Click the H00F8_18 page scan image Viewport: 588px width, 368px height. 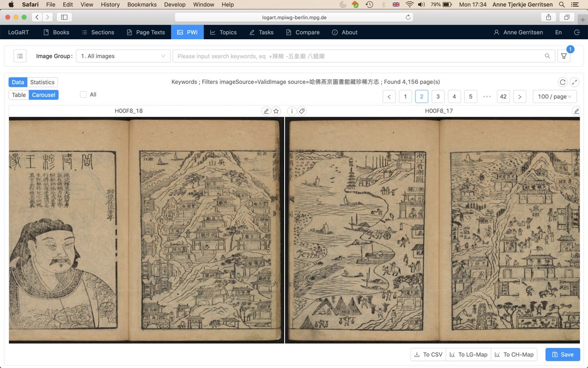click(x=147, y=230)
